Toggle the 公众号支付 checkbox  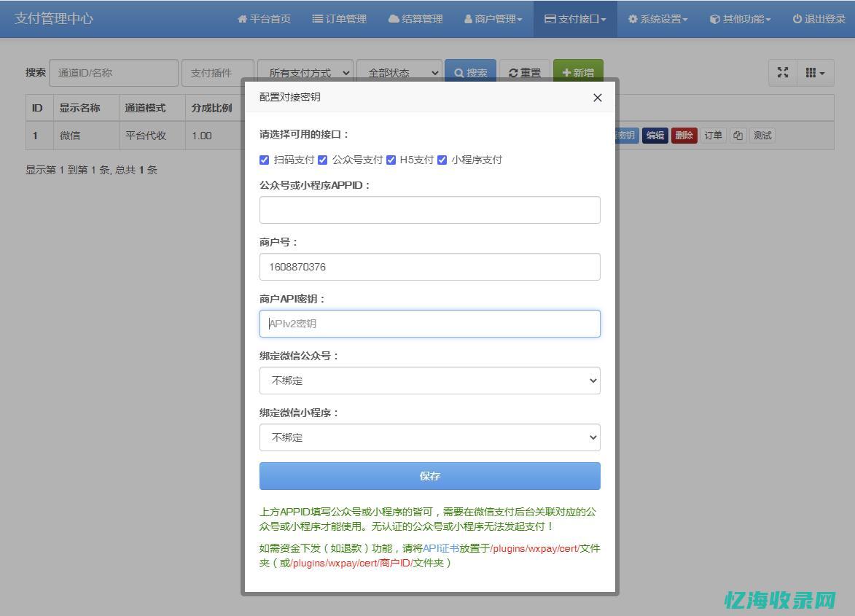323,160
